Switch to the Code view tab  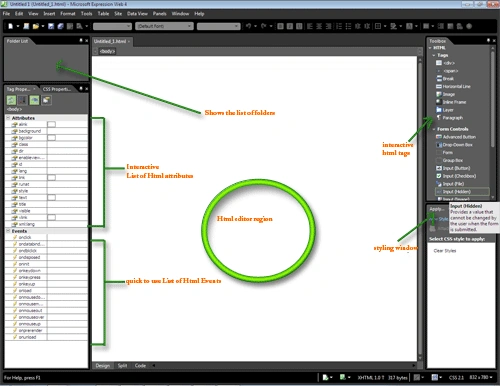click(140, 365)
